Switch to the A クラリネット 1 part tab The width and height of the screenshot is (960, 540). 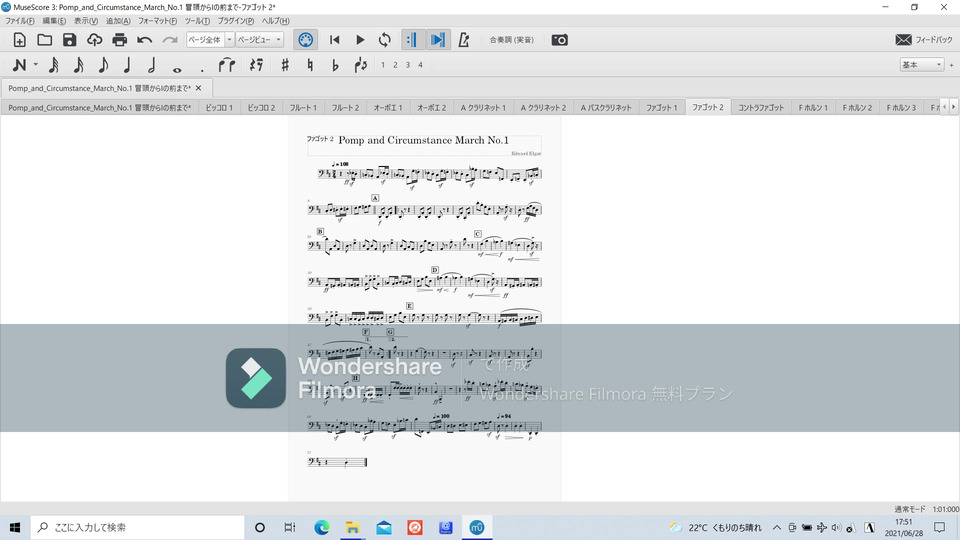pyautogui.click(x=483, y=108)
